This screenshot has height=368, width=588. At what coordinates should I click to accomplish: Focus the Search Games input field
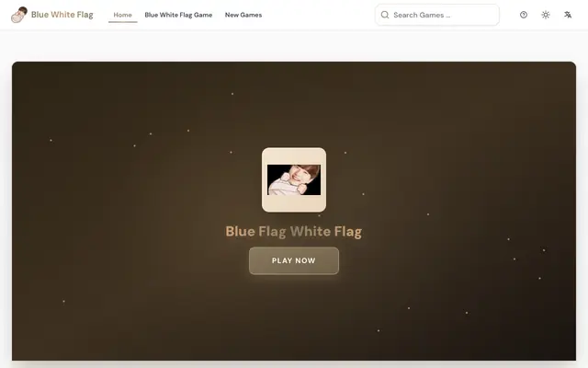(437, 15)
